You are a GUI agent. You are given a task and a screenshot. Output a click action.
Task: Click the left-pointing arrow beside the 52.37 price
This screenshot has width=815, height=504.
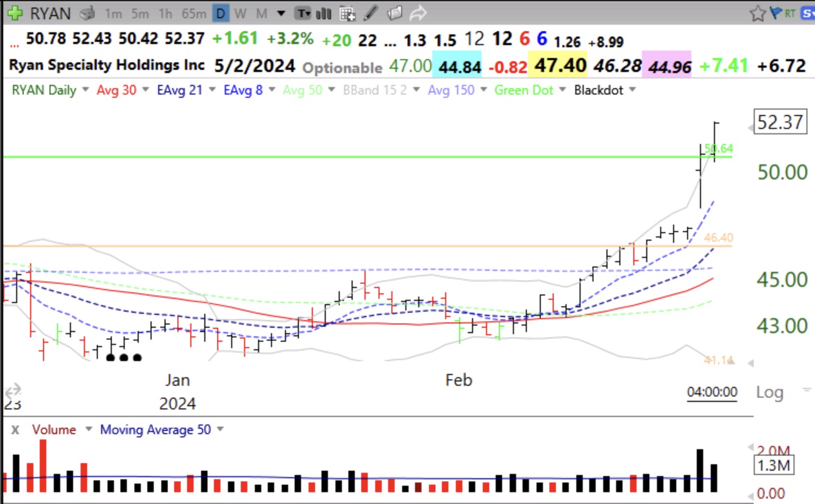click(x=750, y=128)
